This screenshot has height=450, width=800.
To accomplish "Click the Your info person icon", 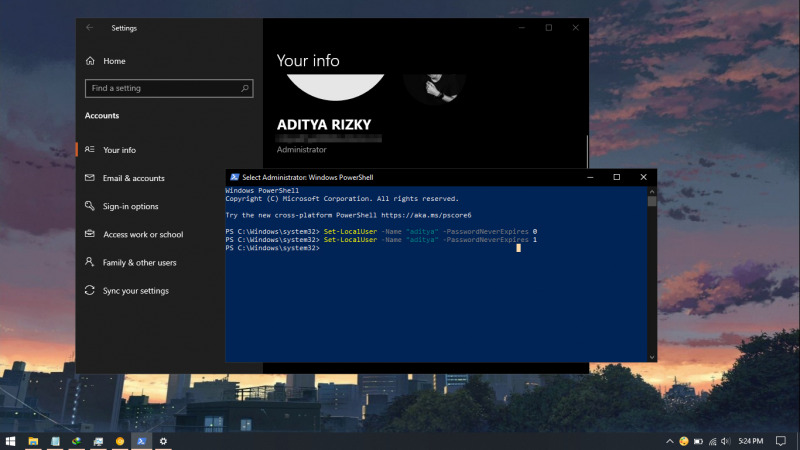I will click(x=89, y=149).
